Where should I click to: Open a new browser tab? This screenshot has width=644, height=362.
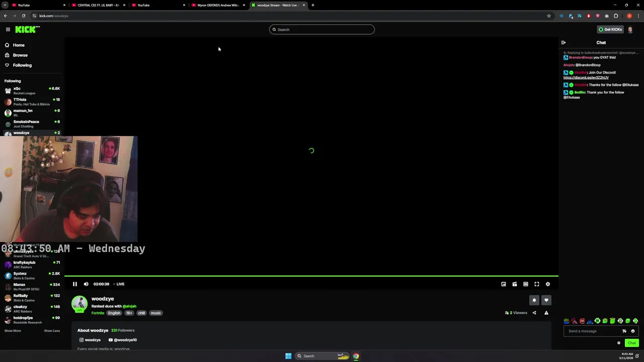click(x=313, y=5)
